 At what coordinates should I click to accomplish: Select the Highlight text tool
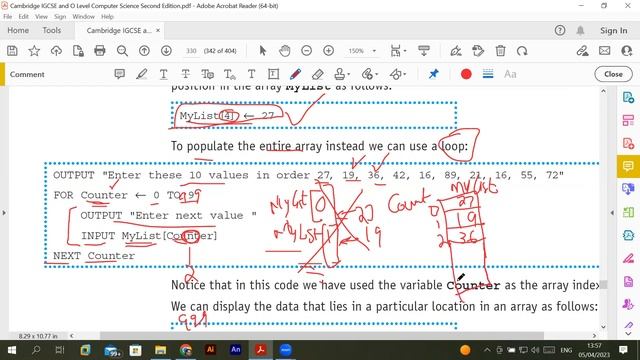click(x=142, y=74)
